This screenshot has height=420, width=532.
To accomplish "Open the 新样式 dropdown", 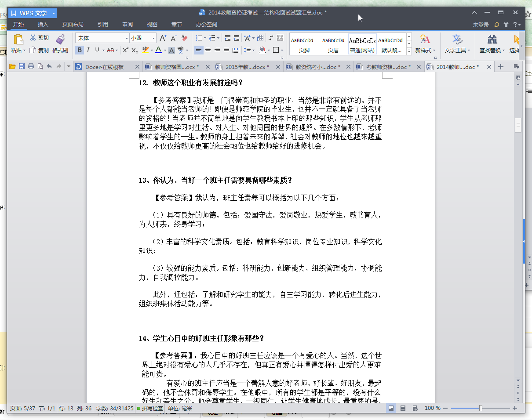I will (x=425, y=51).
